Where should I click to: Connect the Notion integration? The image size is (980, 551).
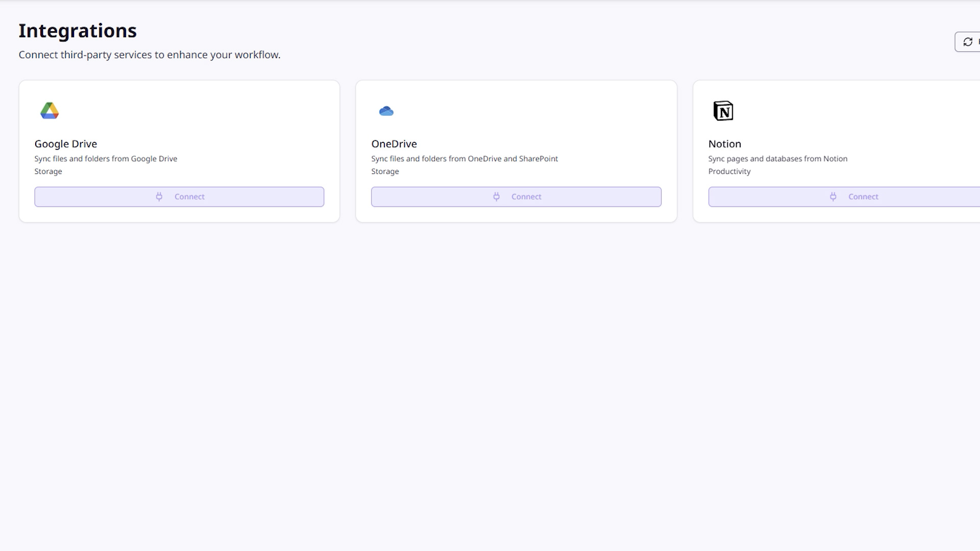point(857,196)
